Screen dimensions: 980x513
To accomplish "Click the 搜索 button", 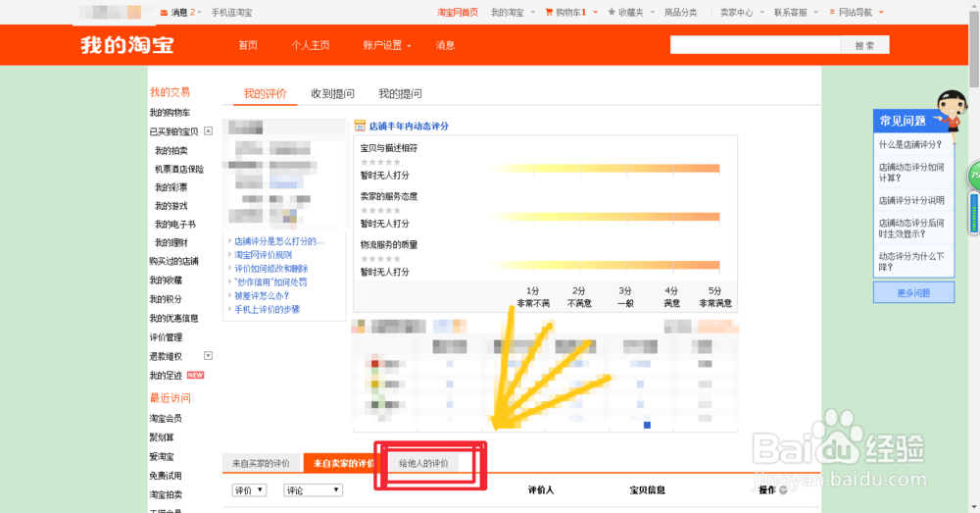I will pos(865,45).
